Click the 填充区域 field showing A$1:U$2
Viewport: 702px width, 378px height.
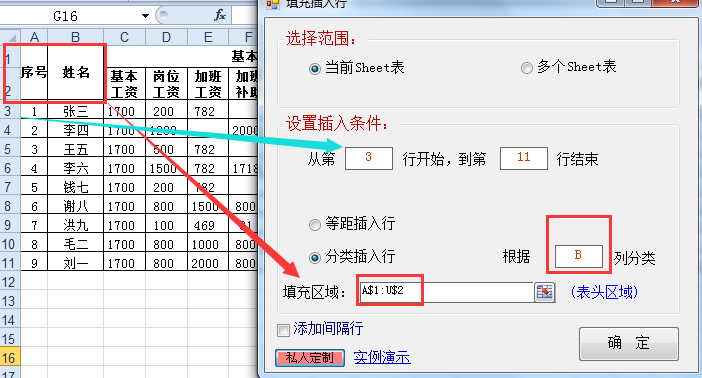click(x=446, y=292)
